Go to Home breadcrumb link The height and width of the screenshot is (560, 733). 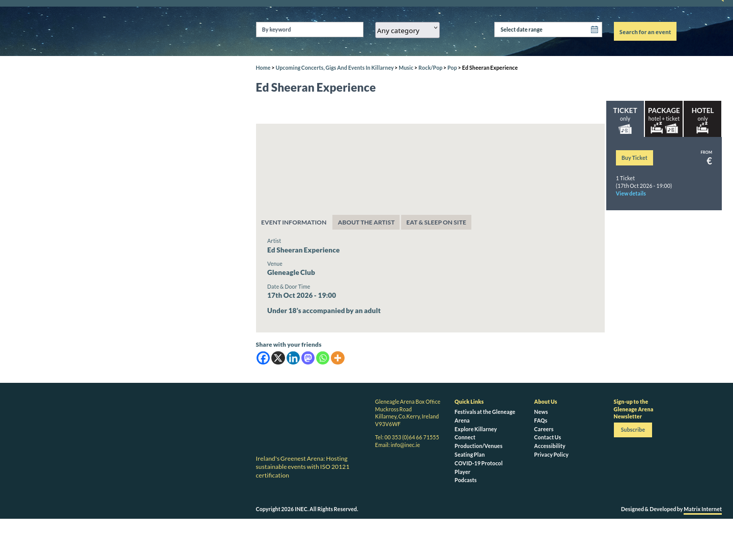(263, 68)
